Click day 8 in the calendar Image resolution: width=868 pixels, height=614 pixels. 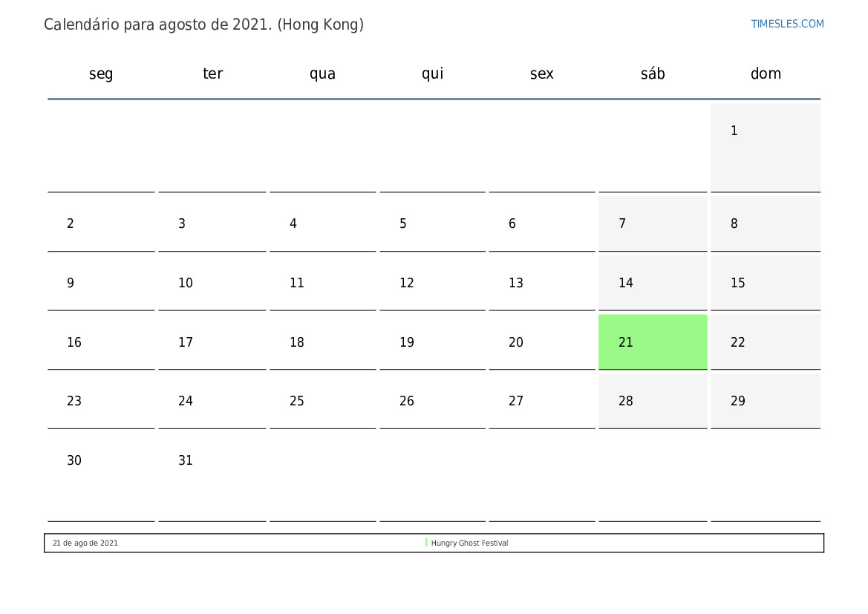click(x=766, y=223)
